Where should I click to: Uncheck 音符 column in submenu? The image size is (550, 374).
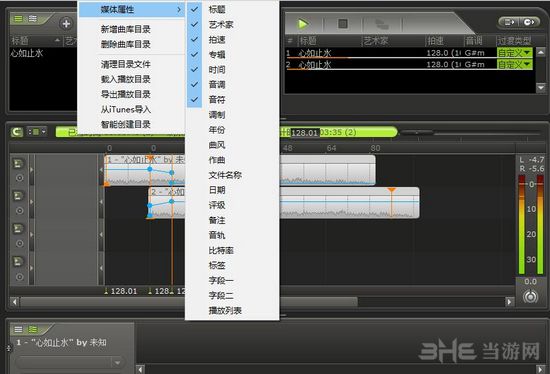point(233,100)
